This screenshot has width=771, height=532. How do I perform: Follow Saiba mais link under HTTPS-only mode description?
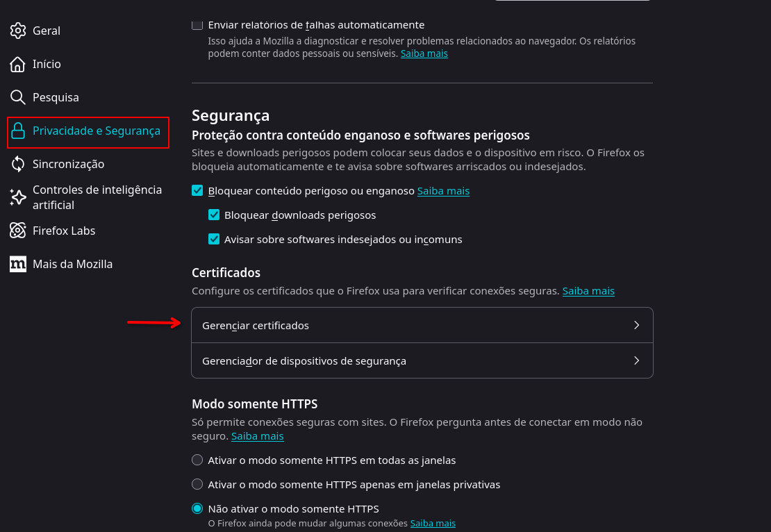(x=257, y=436)
